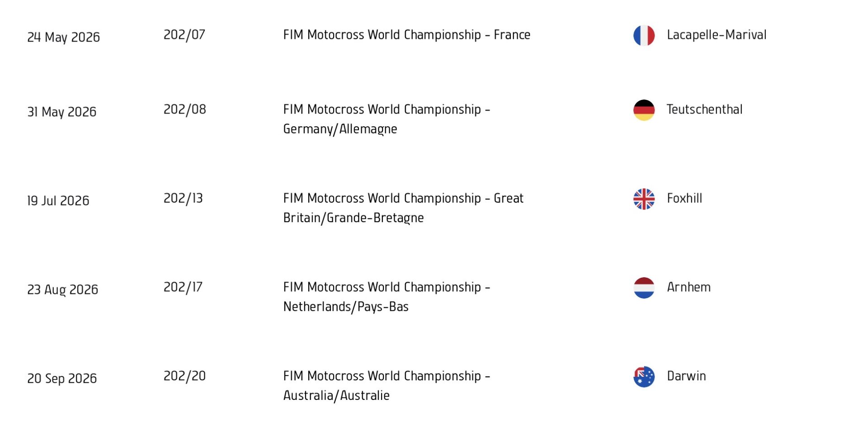Click the 24 May 2026 date
This screenshot has width=868, height=427.
(x=63, y=37)
